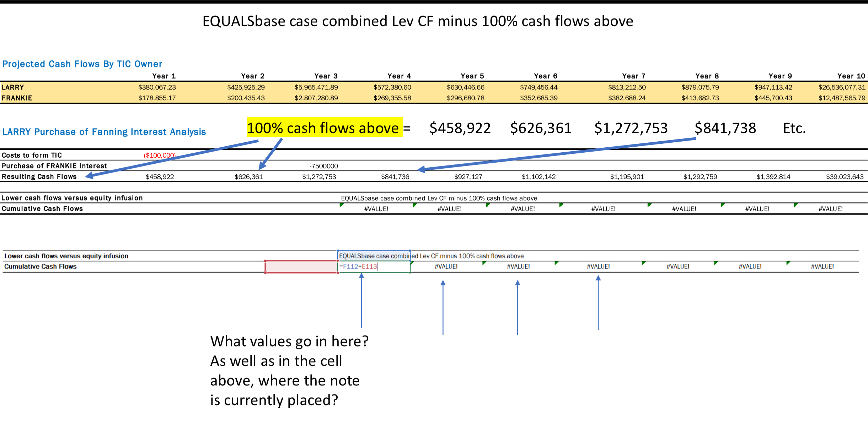Click FRANKIE's Year 10 value $12,487,565.79

click(x=842, y=98)
